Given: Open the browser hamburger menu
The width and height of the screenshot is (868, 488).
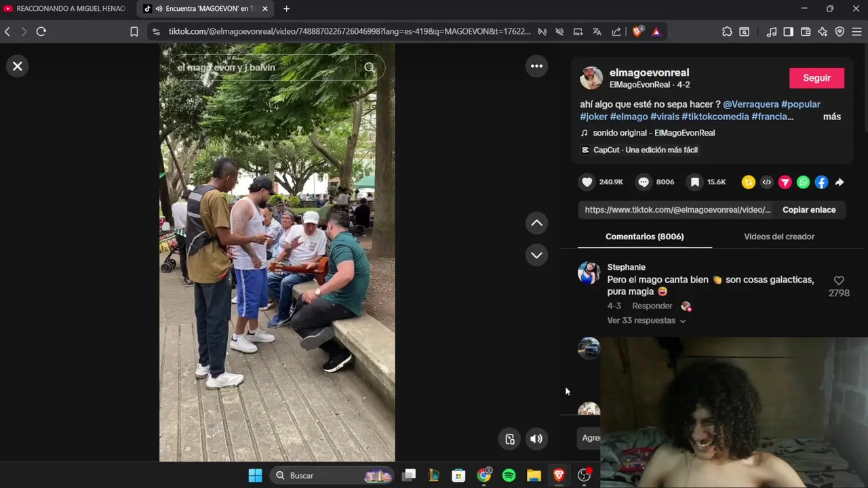Looking at the screenshot, I should [857, 31].
